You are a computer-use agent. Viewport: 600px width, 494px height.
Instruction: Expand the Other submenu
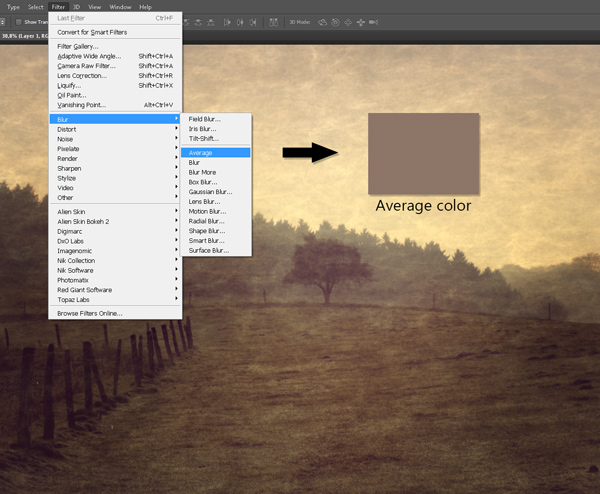coord(115,198)
